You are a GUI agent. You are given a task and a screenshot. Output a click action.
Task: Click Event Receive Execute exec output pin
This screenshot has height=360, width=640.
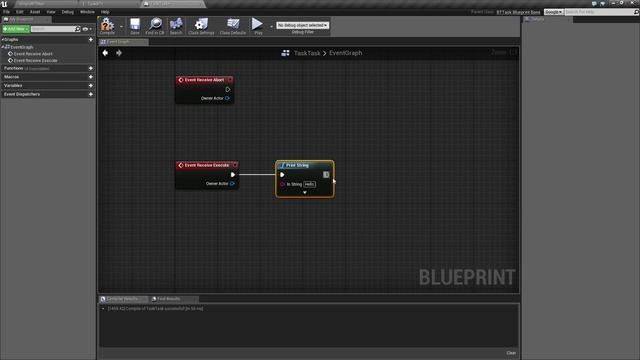point(233,175)
